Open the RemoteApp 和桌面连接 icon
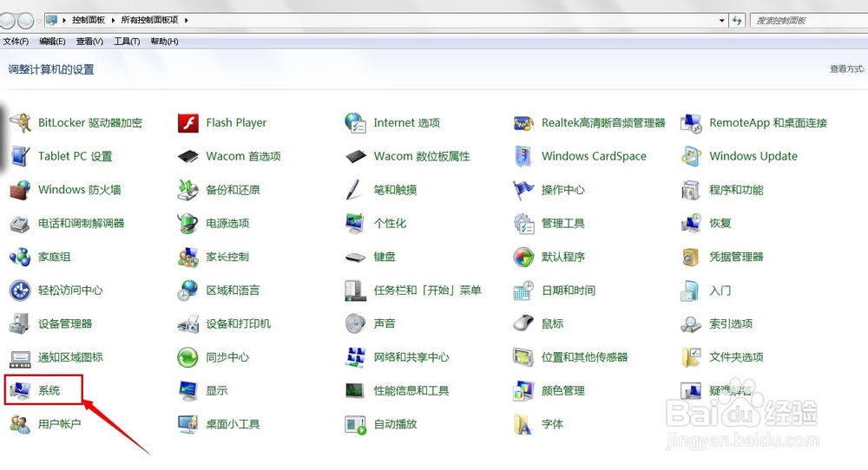 click(691, 123)
